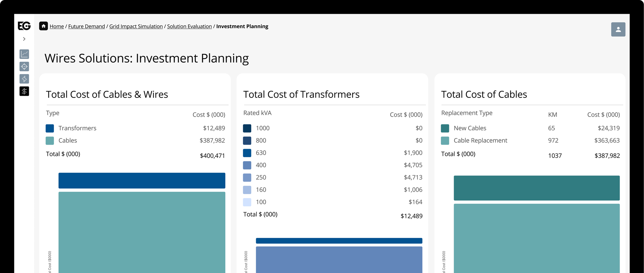This screenshot has width=644, height=273.
Task: Select the Cable Replacement row label
Action: click(480, 140)
